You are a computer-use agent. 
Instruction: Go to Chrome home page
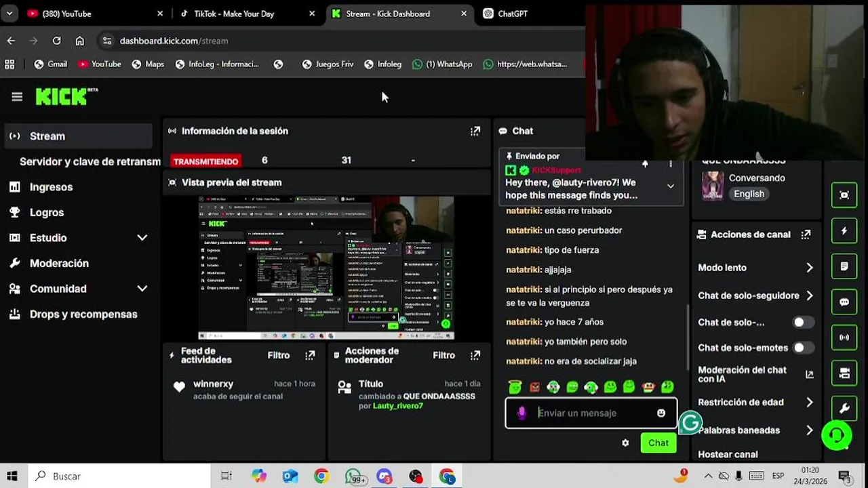tap(79, 41)
